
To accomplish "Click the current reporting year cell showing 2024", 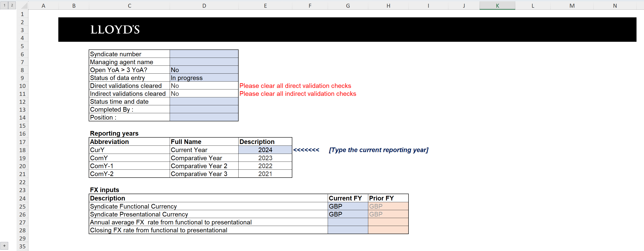I will 265,150.
